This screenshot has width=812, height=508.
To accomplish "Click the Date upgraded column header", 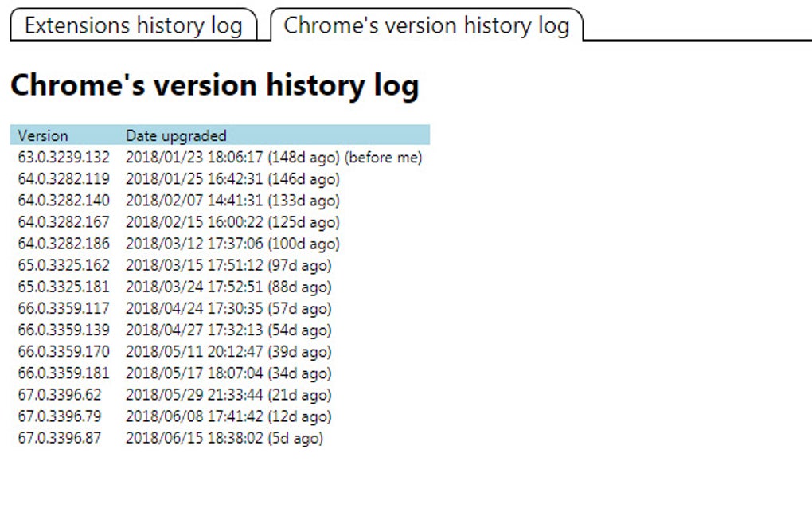I will 176,135.
